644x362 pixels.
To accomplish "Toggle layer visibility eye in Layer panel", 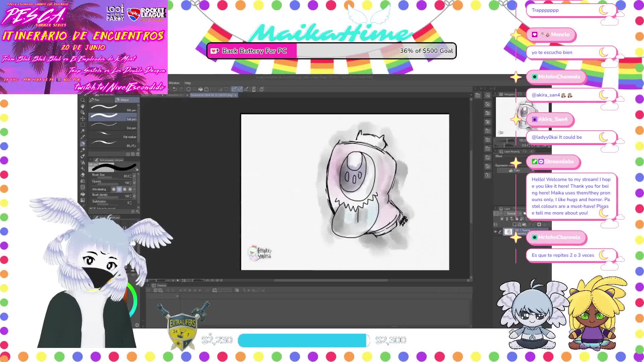I will 495,232.
